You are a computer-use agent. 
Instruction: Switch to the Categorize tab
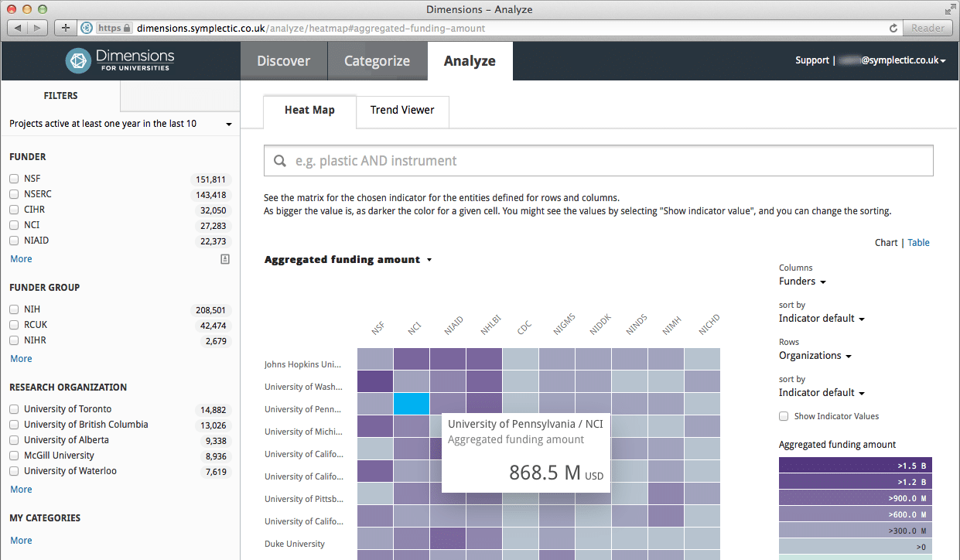click(378, 61)
